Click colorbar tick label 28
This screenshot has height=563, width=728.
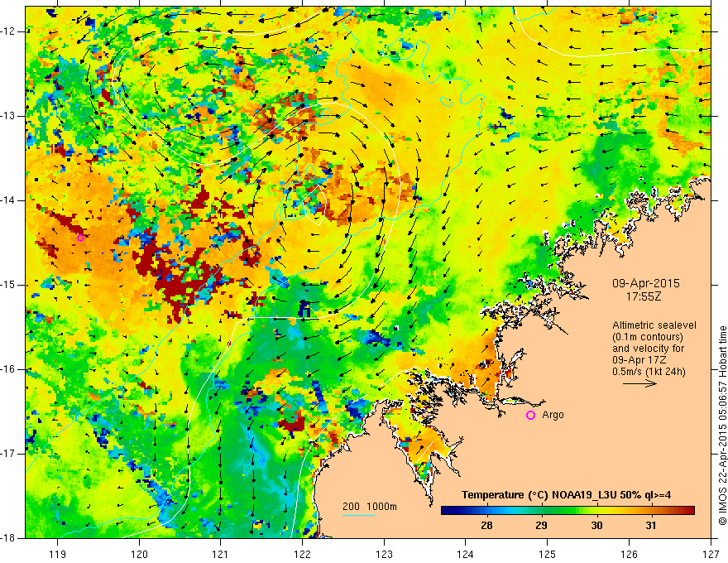coord(486,526)
